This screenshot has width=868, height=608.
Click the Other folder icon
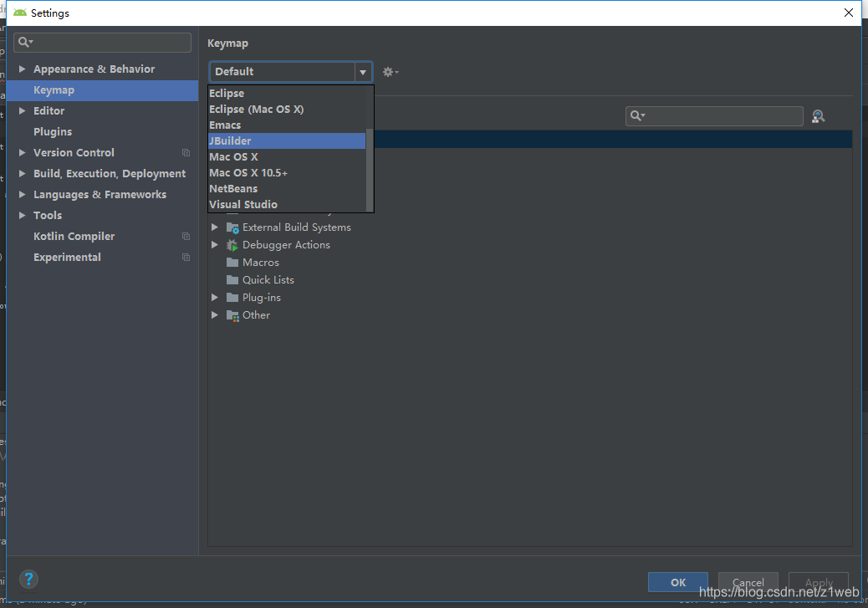(x=232, y=315)
